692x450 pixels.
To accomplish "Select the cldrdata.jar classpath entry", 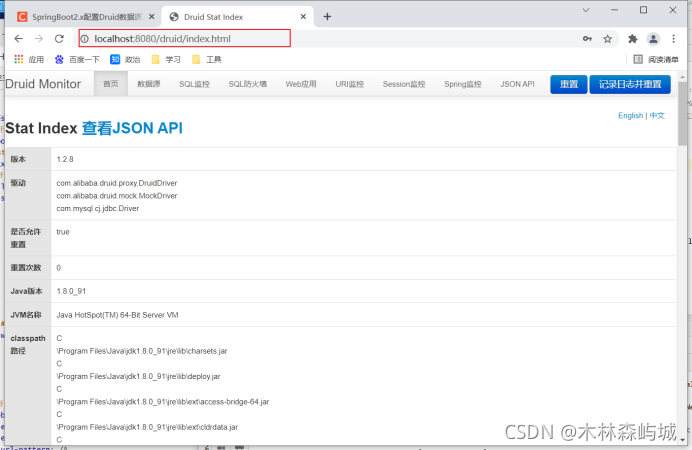I will (147, 427).
